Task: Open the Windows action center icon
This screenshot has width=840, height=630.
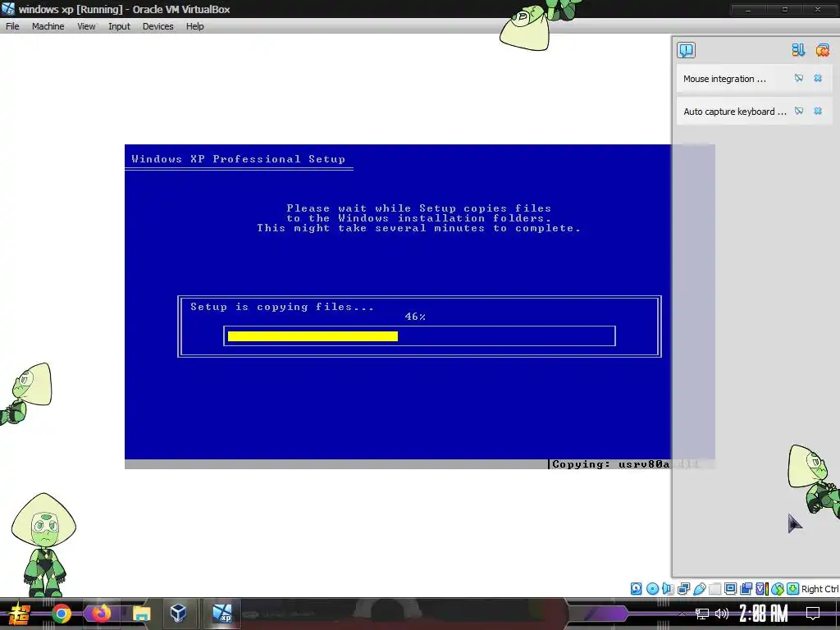Action: (x=813, y=614)
